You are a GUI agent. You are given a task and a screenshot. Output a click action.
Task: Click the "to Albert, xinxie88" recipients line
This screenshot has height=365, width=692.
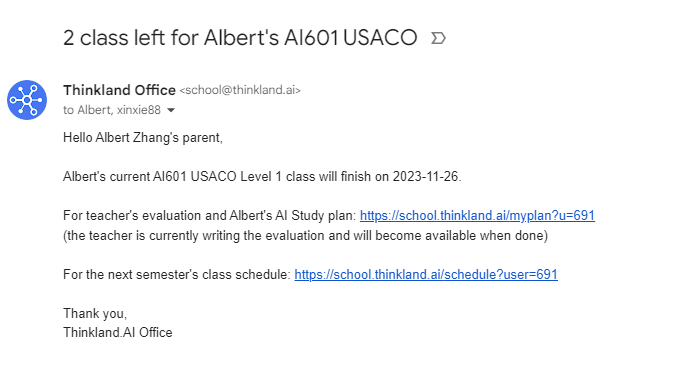coord(112,110)
